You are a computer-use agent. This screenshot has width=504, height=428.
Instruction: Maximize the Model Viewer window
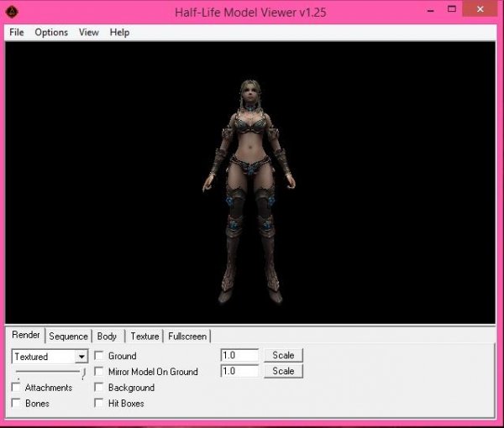452,9
